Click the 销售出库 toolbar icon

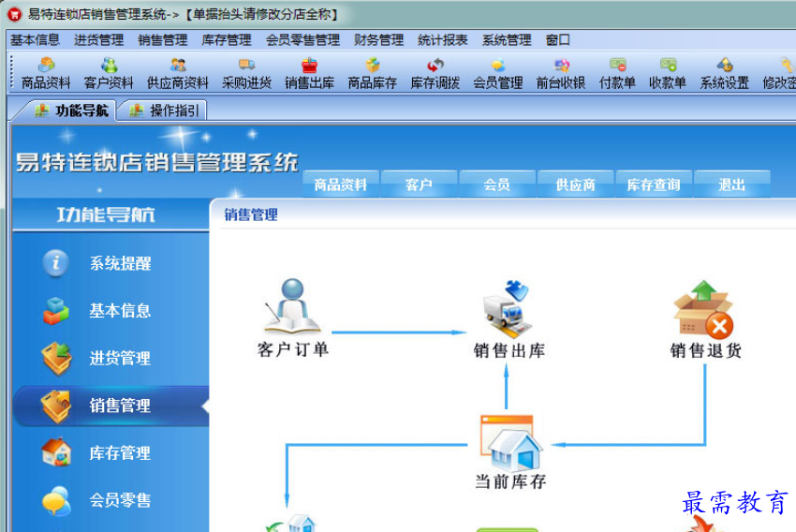point(310,73)
